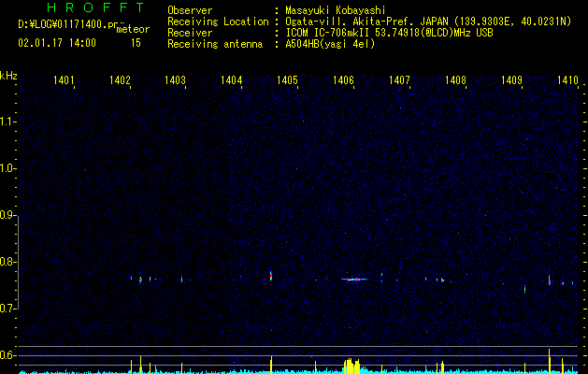Click antenna value A504HB(yagi 4el)
Image resolution: width=588 pixels, height=374 pixels.
[x=330, y=44]
